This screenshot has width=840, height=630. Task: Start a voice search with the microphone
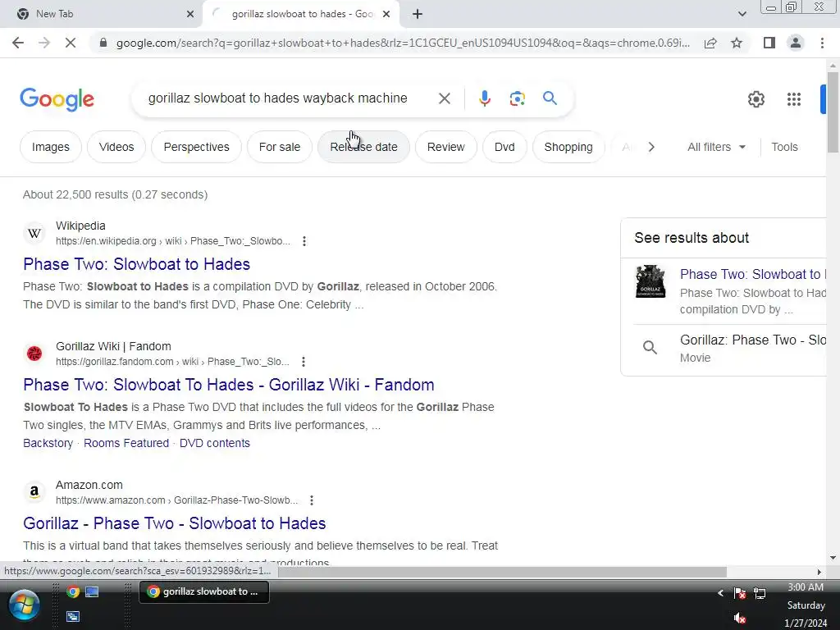click(x=484, y=98)
